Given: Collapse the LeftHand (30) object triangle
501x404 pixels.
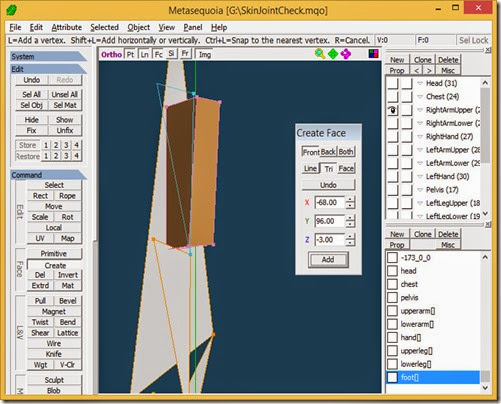Looking at the screenshot, I should point(420,176).
